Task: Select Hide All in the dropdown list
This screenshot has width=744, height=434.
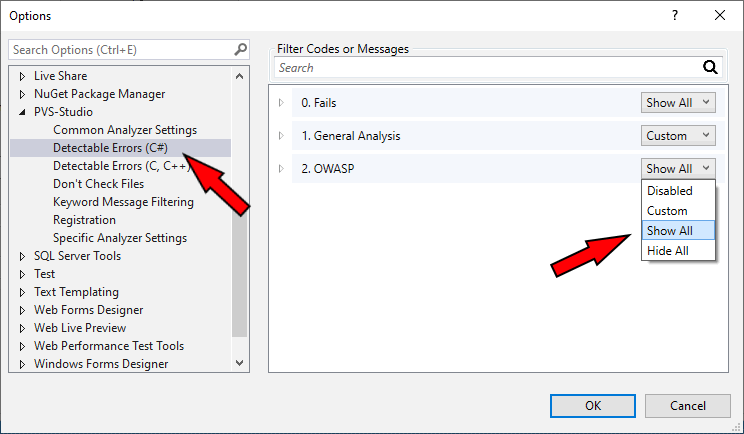Action: [x=667, y=251]
